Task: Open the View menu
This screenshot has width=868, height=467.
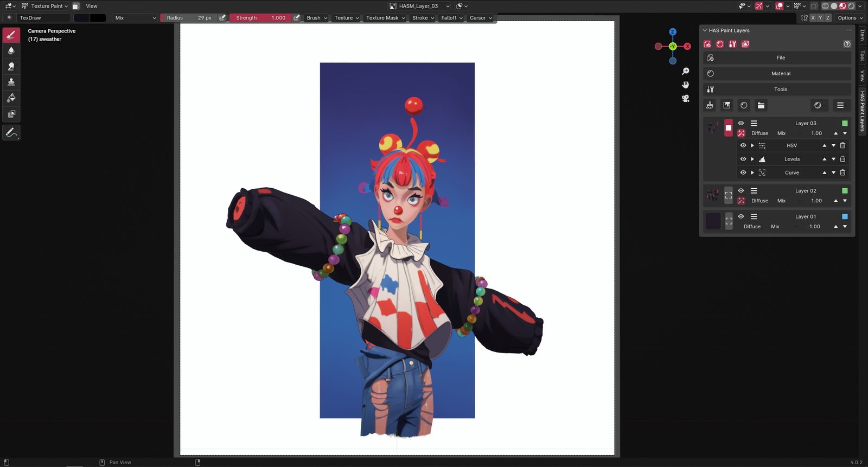Action: point(92,6)
